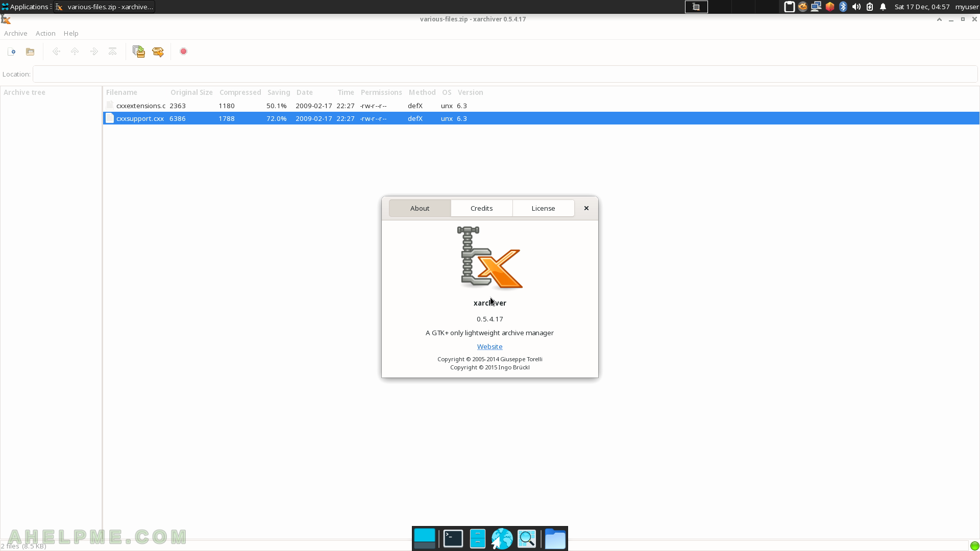980x551 pixels.
Task: Click the xarchiver logo in About dialog
Action: pos(489,258)
